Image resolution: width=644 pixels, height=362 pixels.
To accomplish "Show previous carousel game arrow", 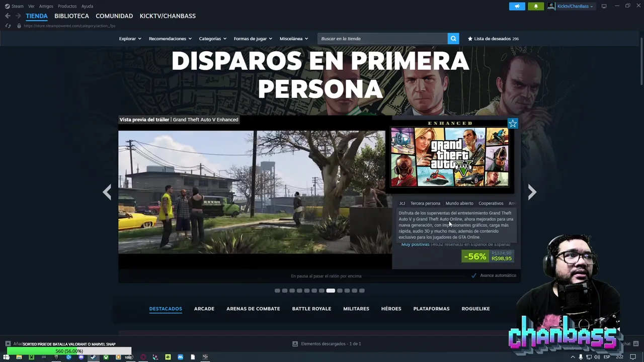I will coord(107,192).
